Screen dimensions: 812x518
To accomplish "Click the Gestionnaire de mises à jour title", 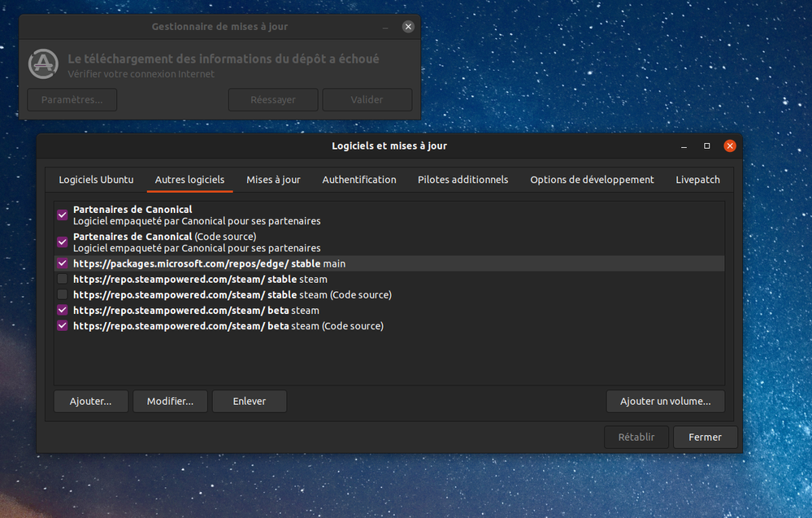I will (219, 26).
